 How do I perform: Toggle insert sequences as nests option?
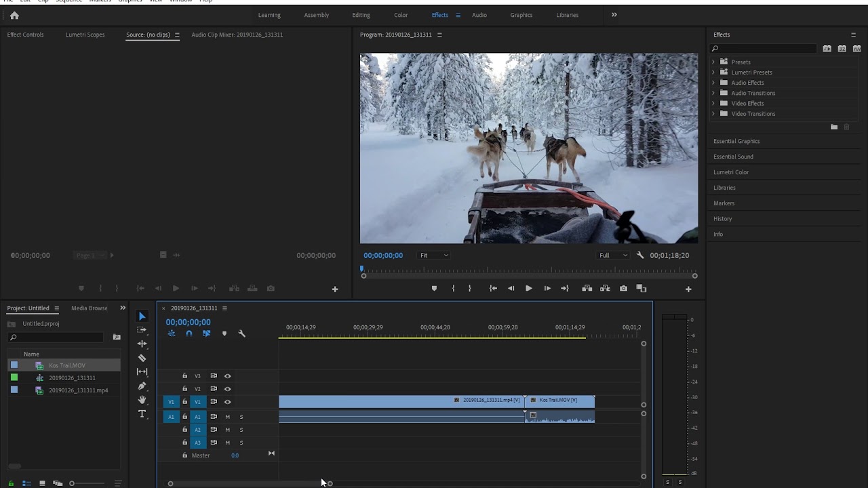pos(172,333)
